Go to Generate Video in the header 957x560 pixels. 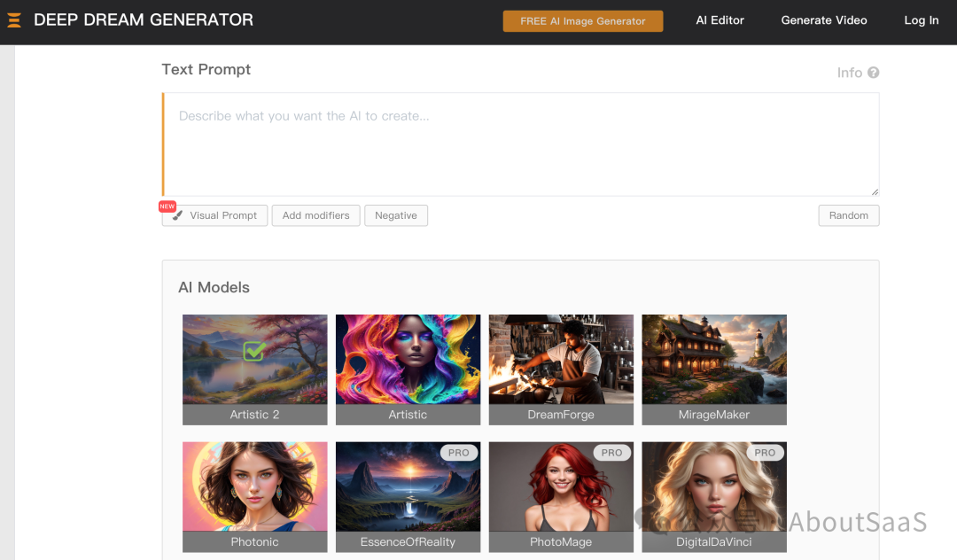(x=824, y=20)
